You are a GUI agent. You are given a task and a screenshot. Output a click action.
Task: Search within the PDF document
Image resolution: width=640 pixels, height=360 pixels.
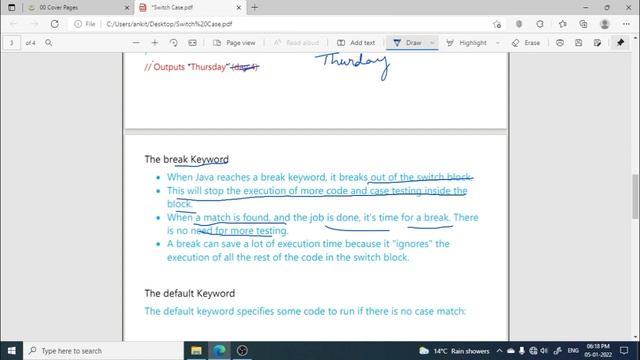[49, 43]
